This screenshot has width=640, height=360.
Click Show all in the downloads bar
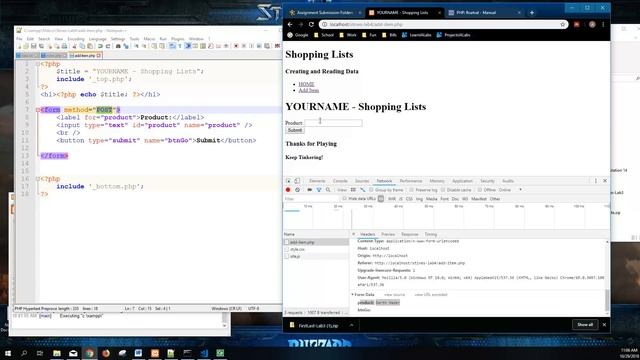[x=585, y=324]
